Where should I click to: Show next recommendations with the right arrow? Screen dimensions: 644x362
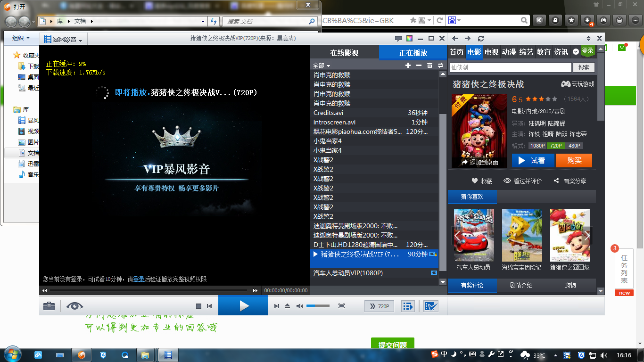(x=587, y=236)
